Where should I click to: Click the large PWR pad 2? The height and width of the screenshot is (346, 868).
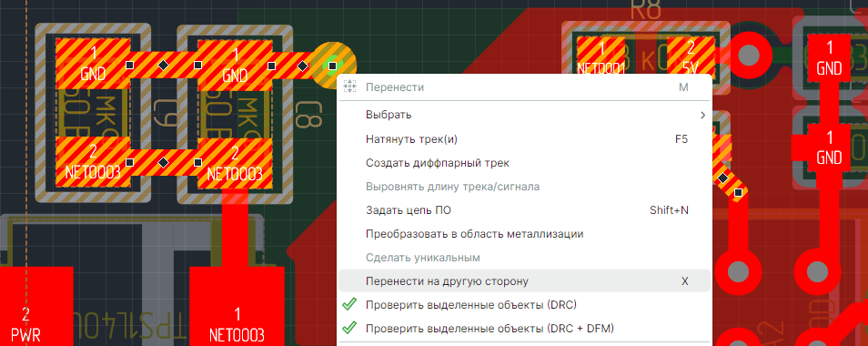(36, 306)
